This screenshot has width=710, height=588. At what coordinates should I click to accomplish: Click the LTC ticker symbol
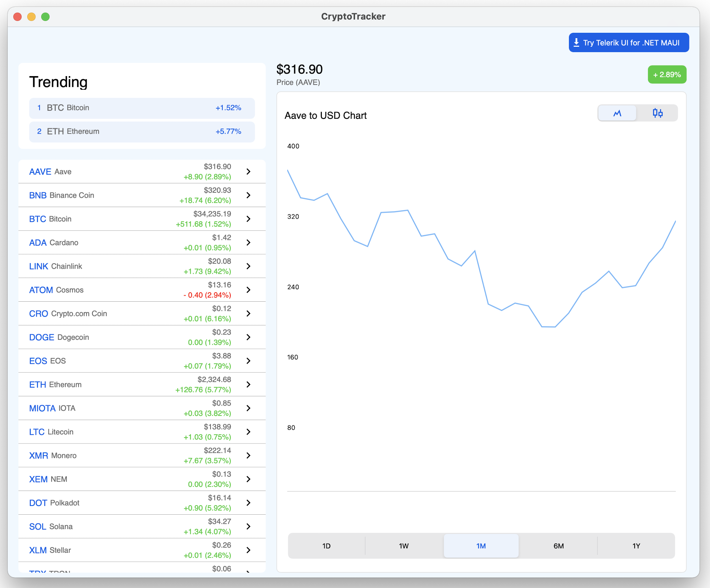click(x=37, y=432)
